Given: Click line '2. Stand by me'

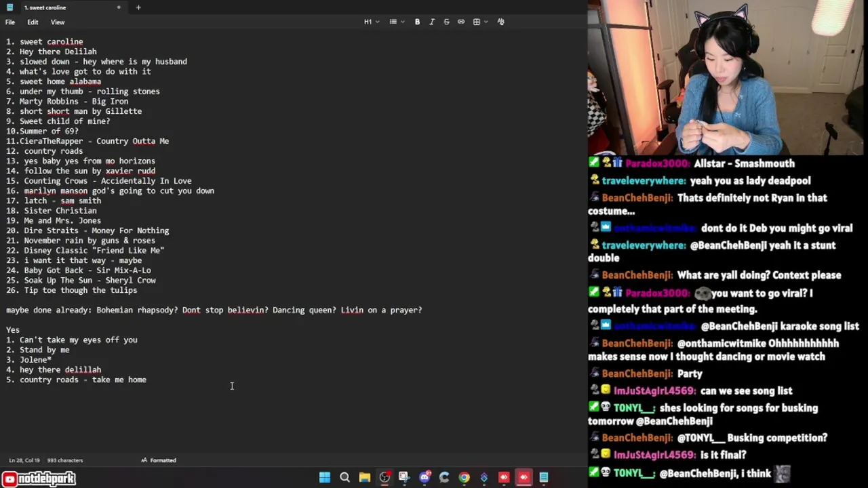Looking at the screenshot, I should click(x=38, y=350).
